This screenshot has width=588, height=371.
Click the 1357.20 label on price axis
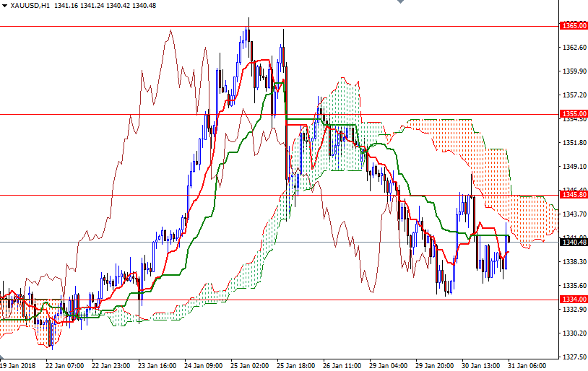574,95
